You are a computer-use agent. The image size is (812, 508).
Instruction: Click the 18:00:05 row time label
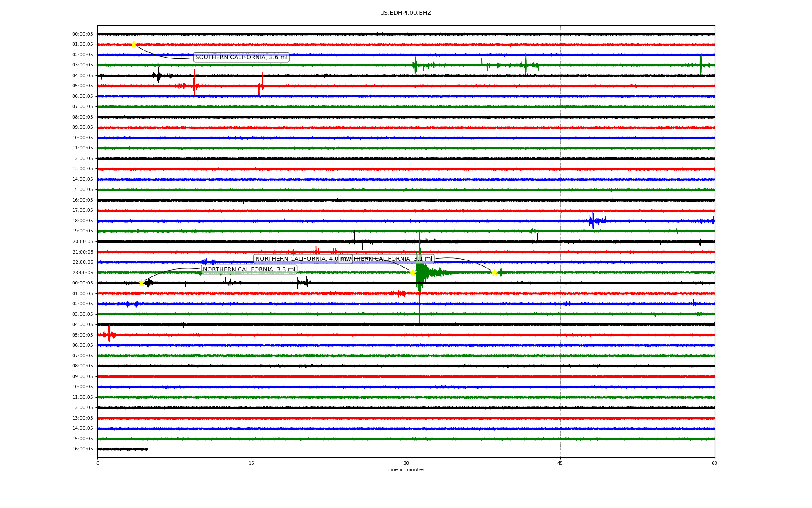82,221
